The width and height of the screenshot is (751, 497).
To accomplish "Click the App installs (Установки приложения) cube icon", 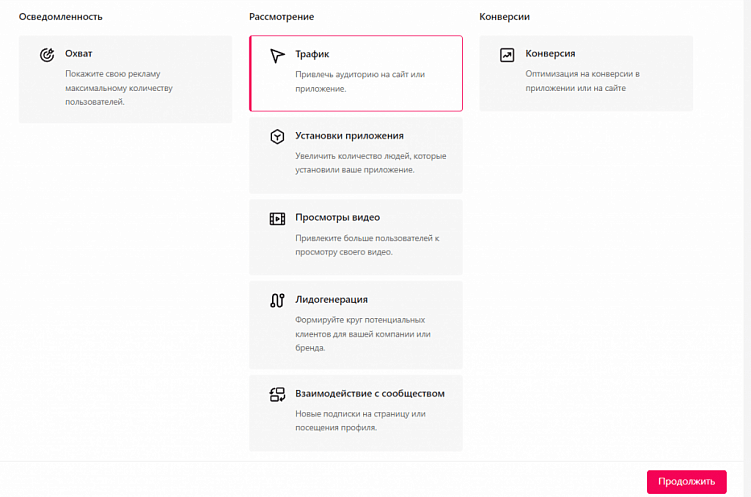I will [x=277, y=137].
